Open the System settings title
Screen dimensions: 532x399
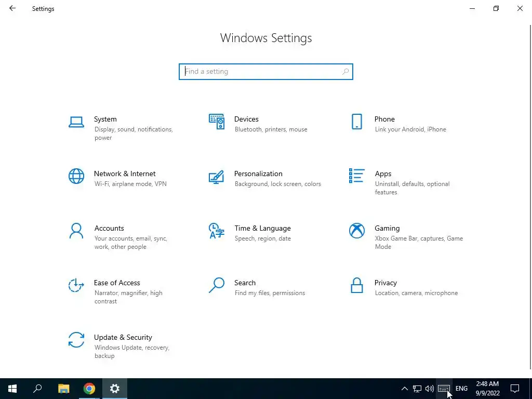coord(105,119)
